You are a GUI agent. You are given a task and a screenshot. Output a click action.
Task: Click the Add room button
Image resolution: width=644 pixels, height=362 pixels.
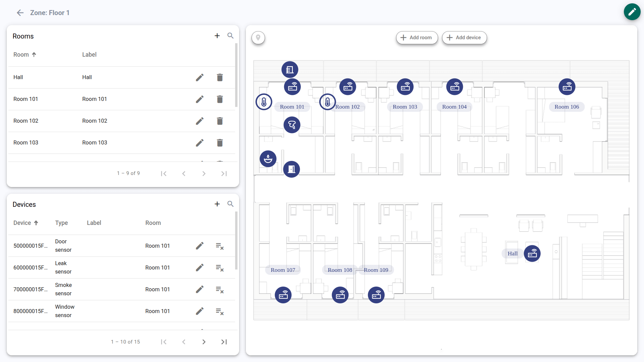pyautogui.click(x=417, y=38)
